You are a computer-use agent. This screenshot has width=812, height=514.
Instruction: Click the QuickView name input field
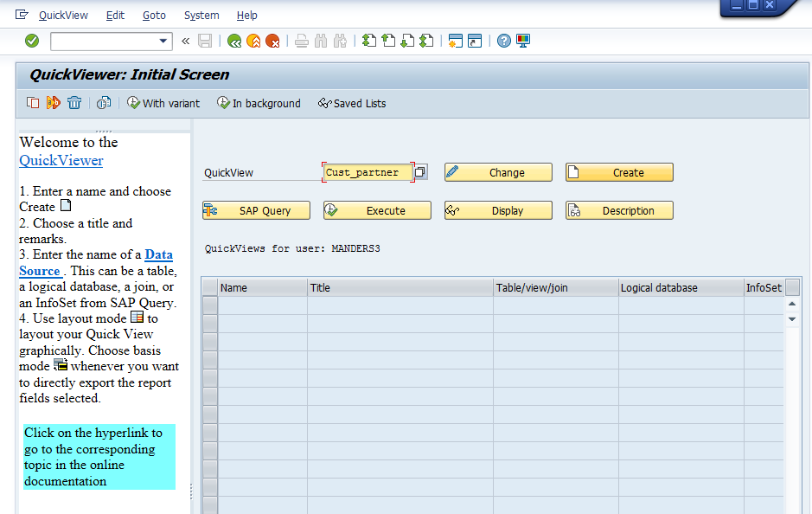[368, 172]
